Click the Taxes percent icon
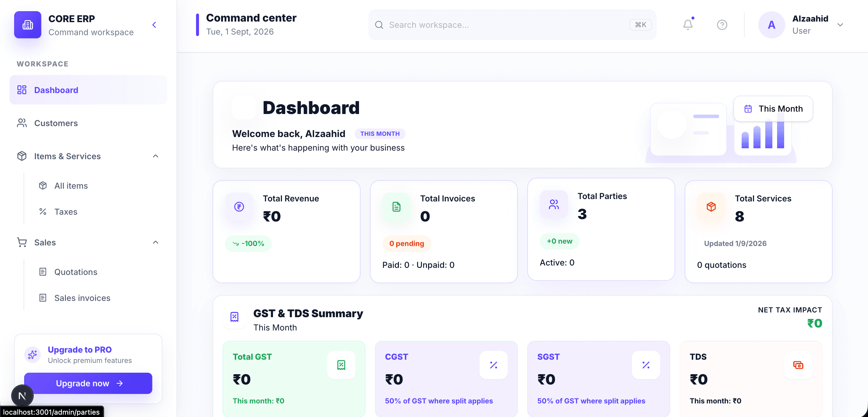868x417 pixels. point(43,211)
